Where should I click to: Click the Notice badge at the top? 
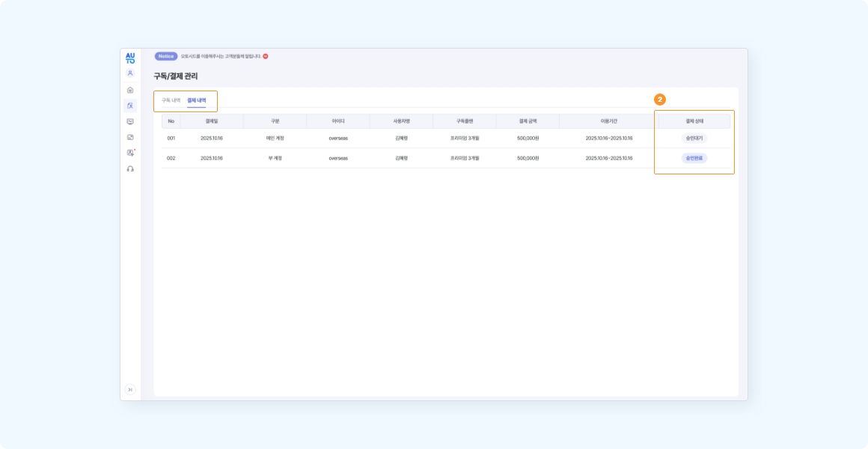click(165, 56)
